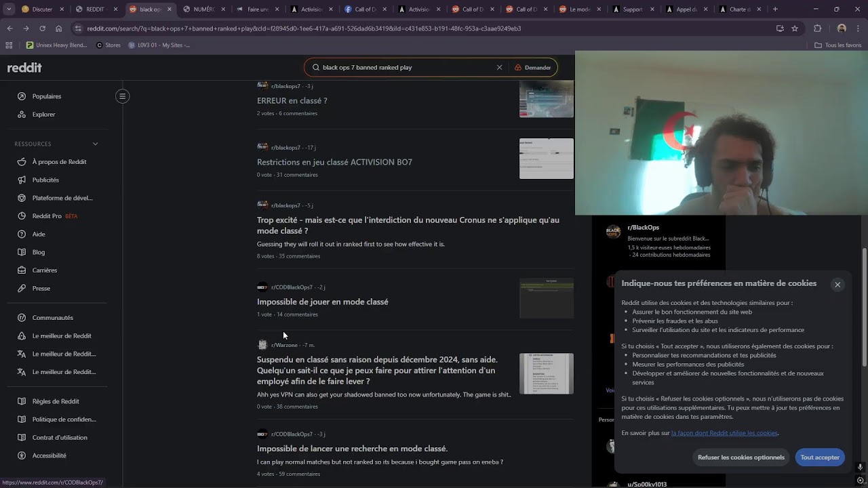
Task: Click the Plateforme de développement icon
Action: tap(22, 198)
